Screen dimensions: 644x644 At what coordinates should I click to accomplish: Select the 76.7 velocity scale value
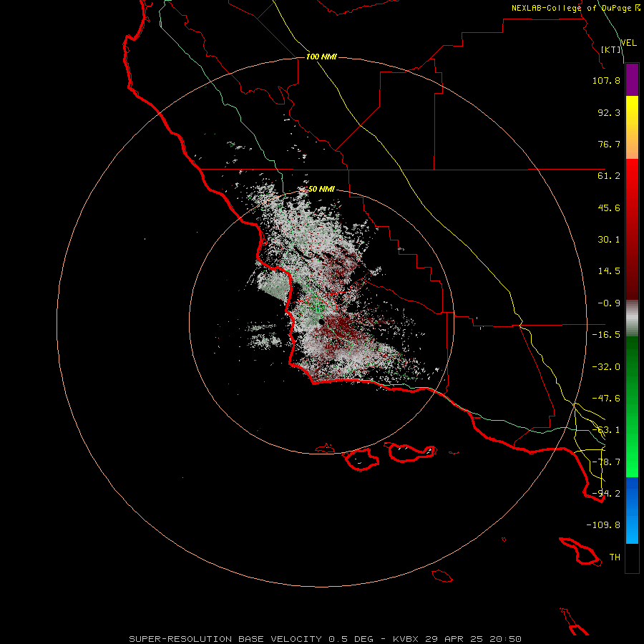[609, 144]
